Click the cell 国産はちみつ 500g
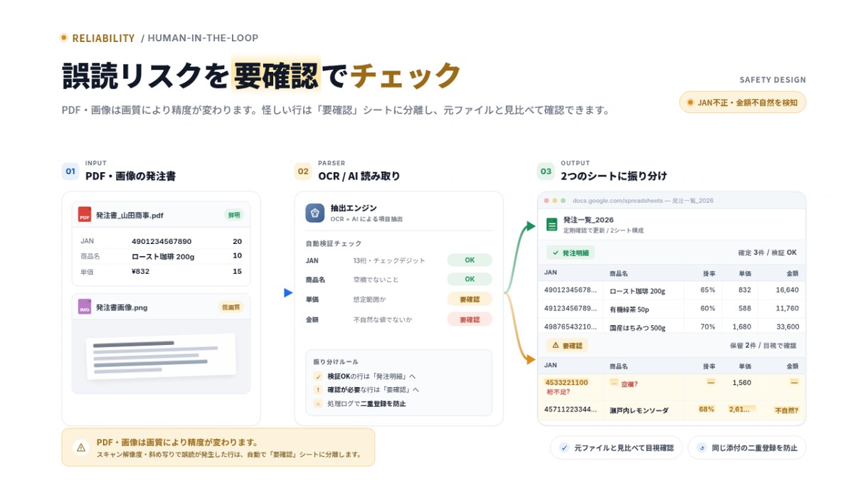The height and width of the screenshot is (488, 868). [637, 327]
